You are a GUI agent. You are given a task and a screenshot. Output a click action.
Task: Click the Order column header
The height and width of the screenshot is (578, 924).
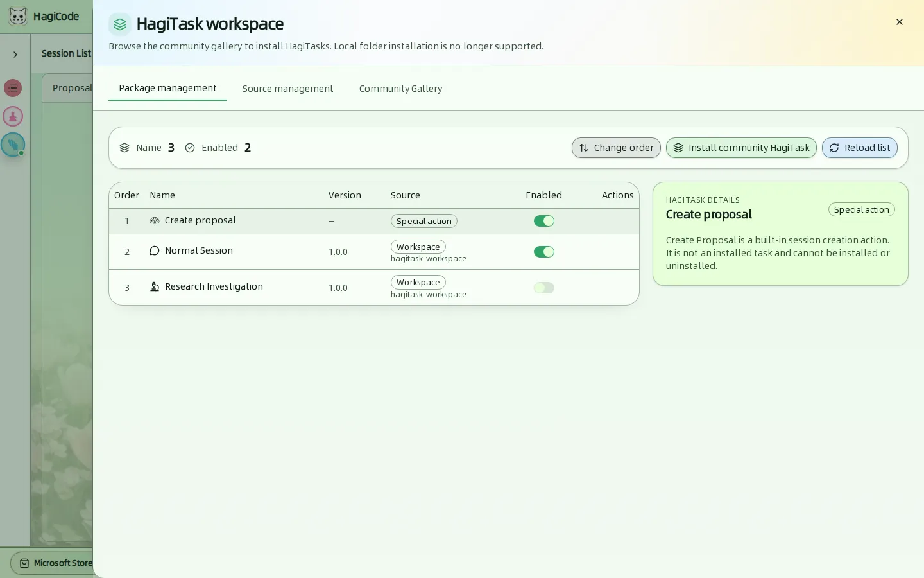pos(126,195)
